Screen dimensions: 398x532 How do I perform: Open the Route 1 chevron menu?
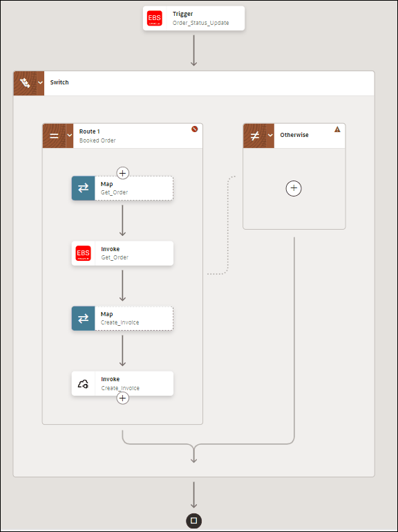[x=70, y=136]
